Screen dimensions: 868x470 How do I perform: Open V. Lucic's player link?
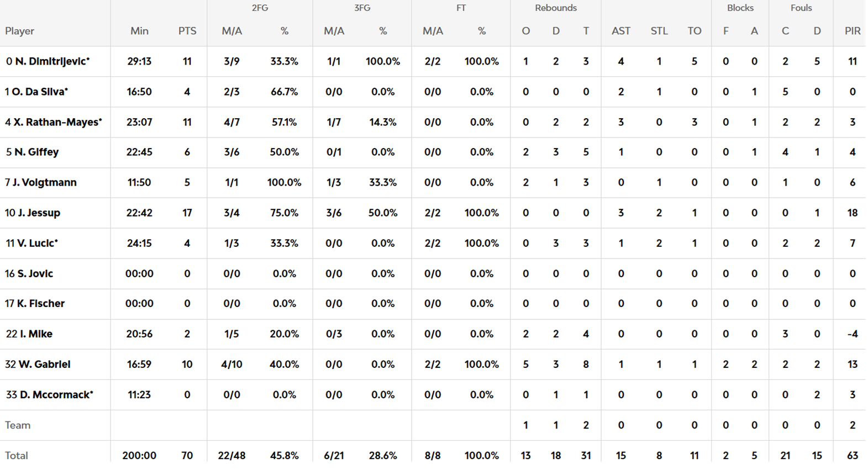tap(37, 243)
